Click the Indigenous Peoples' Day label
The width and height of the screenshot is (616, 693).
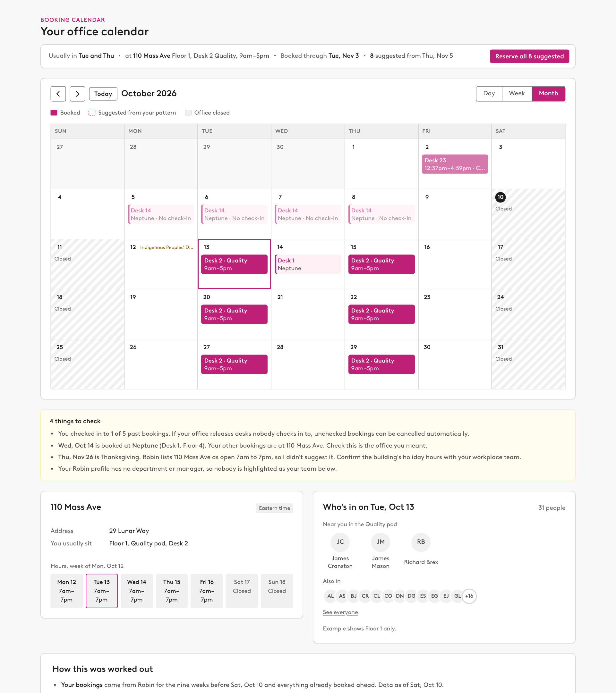(x=167, y=247)
